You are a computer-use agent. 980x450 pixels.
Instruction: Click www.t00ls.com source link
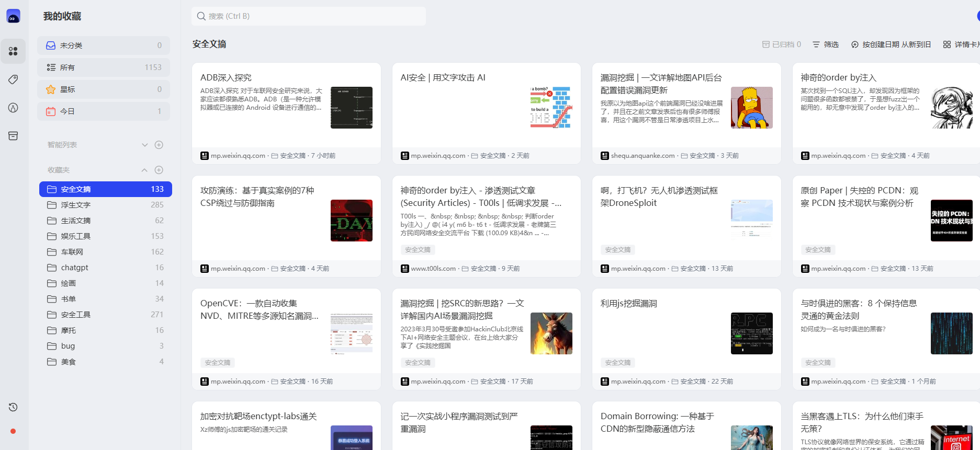(x=433, y=269)
